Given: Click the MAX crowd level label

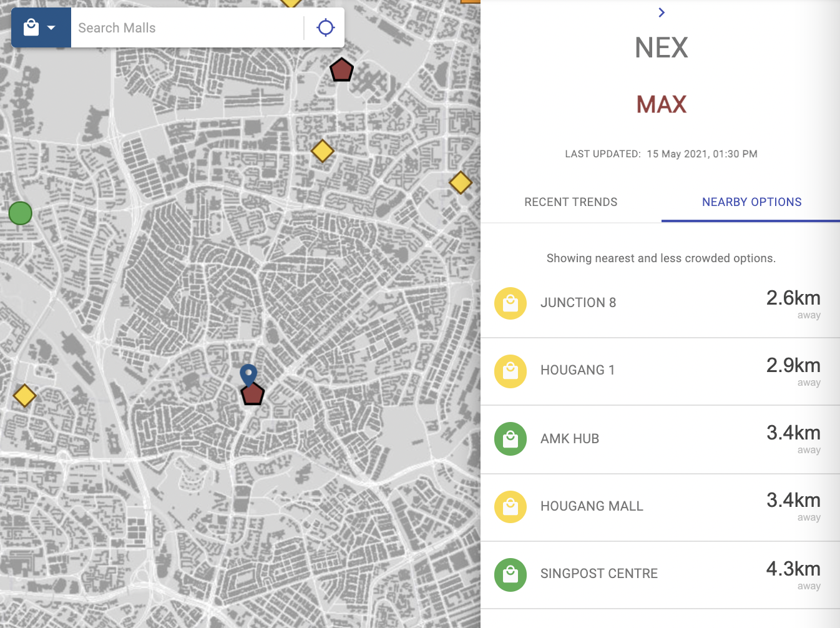Looking at the screenshot, I should point(662,104).
